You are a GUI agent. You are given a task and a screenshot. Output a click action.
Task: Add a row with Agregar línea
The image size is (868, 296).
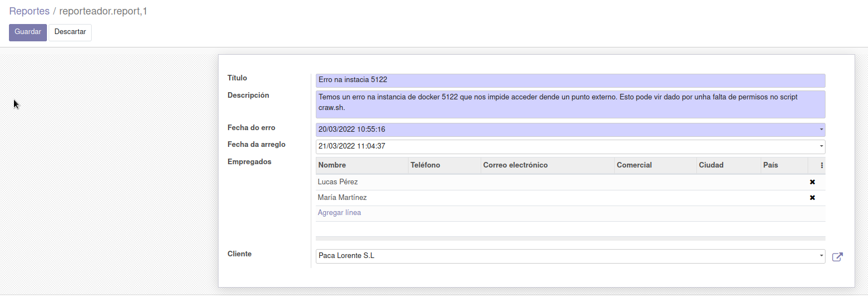click(339, 213)
